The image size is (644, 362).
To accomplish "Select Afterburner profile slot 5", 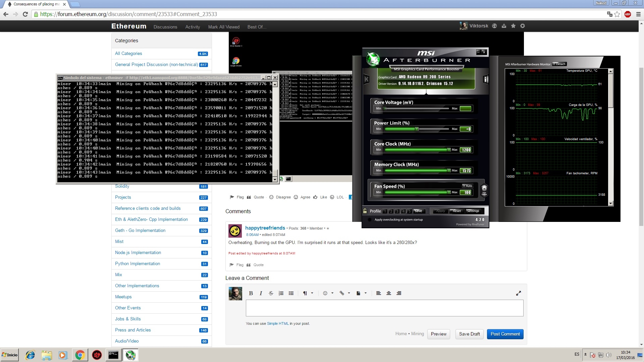I will point(409,211).
